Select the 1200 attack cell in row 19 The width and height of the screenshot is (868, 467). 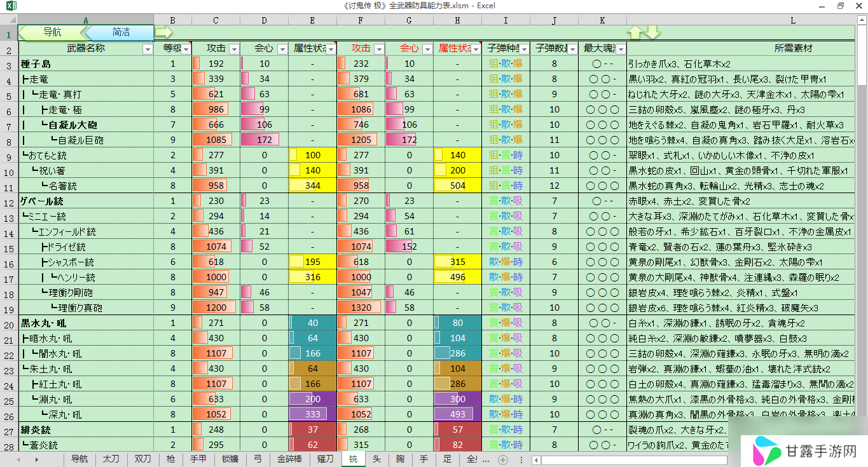tap(216, 308)
